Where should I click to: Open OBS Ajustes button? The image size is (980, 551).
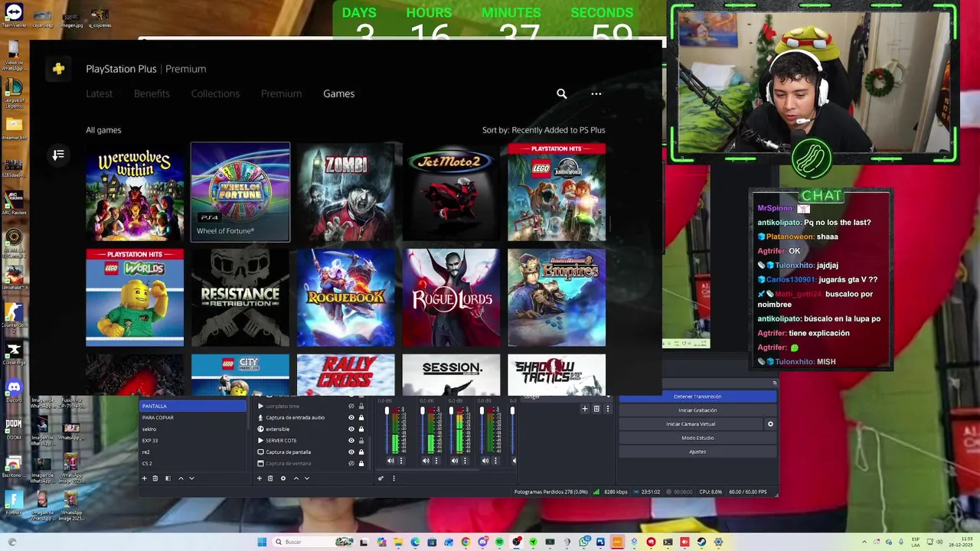click(x=697, y=452)
